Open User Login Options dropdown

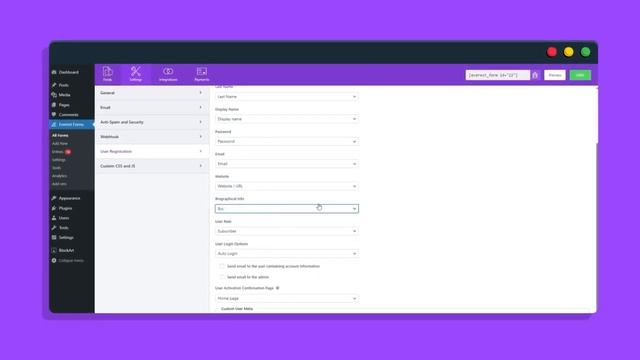pyautogui.click(x=287, y=254)
